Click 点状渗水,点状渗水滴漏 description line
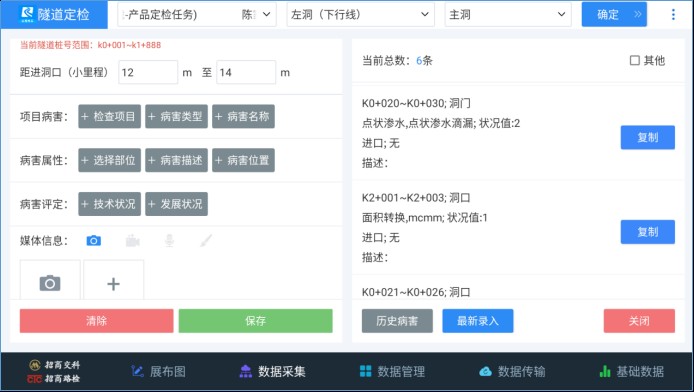 point(441,123)
